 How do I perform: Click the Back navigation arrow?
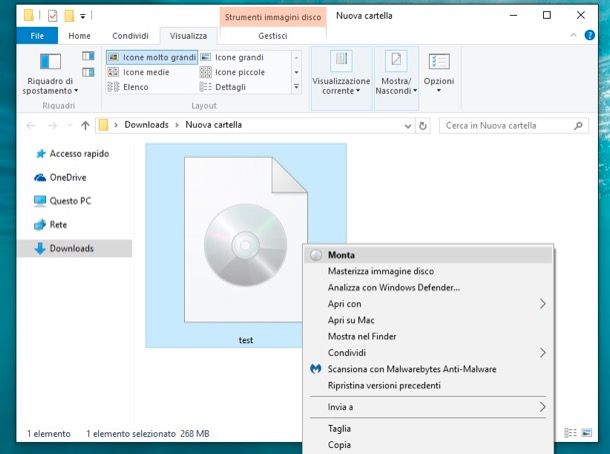pyautogui.click(x=31, y=125)
